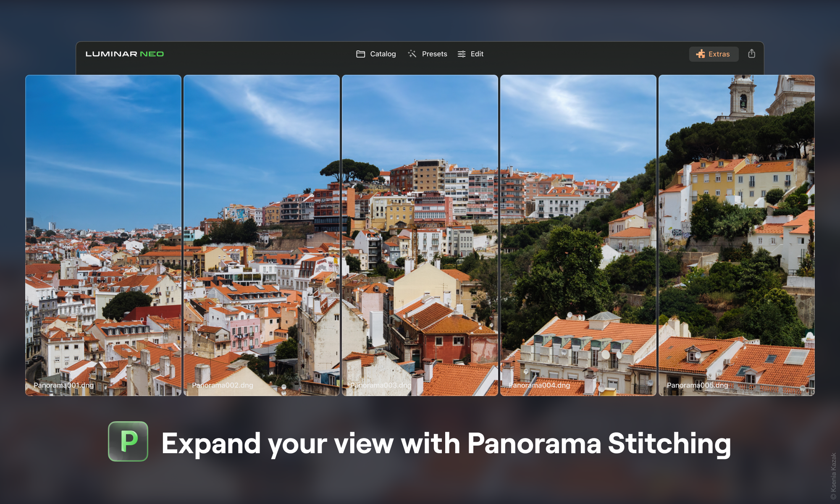Click the Edit sliders icon

click(461, 54)
